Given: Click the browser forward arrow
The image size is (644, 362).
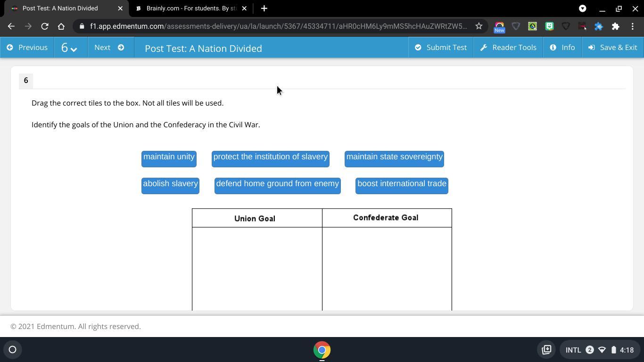Looking at the screenshot, I should coord(28,26).
